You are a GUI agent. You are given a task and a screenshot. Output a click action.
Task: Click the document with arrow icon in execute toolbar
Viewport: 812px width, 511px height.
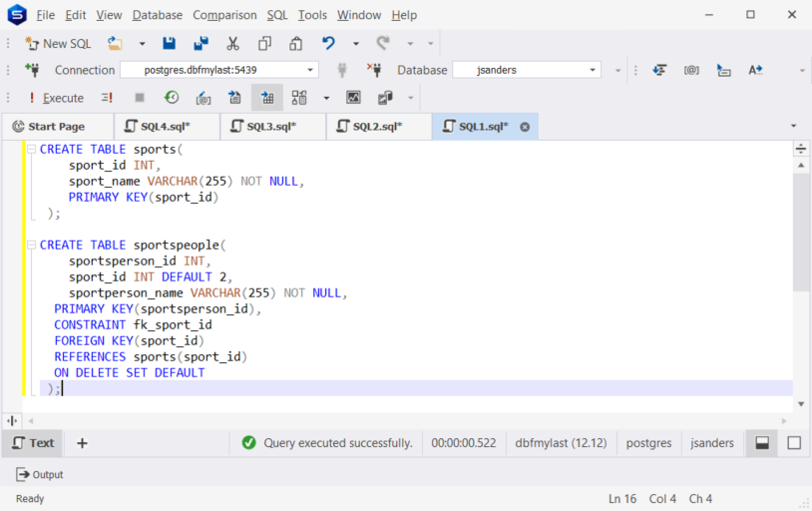(234, 98)
